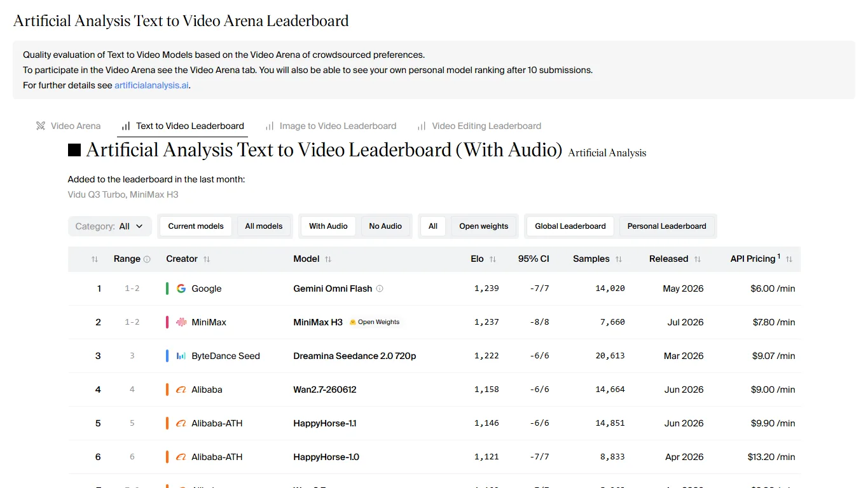868x488 pixels.
Task: Select the All weights filter
Action: coord(433,226)
